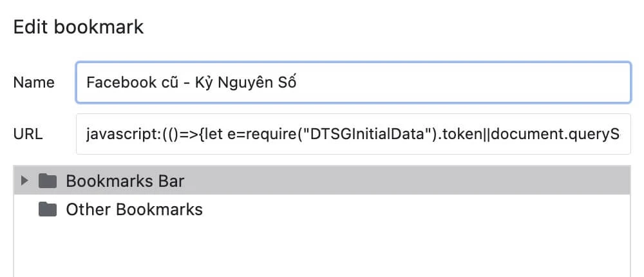Click the "Name" field label
644x277 pixels.
click(x=34, y=82)
